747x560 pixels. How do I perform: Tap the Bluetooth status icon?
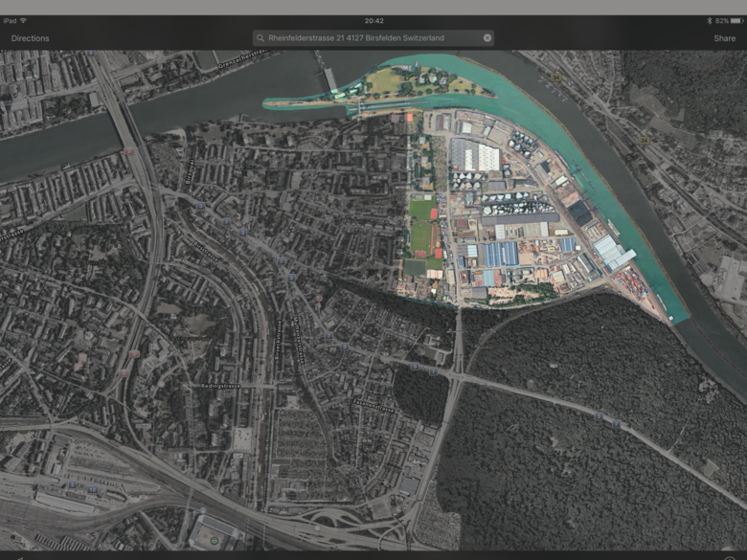pos(709,20)
